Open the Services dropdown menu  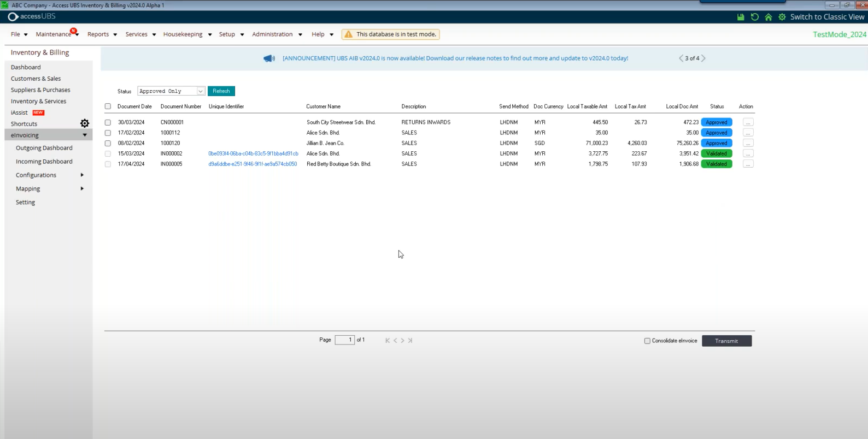click(140, 34)
